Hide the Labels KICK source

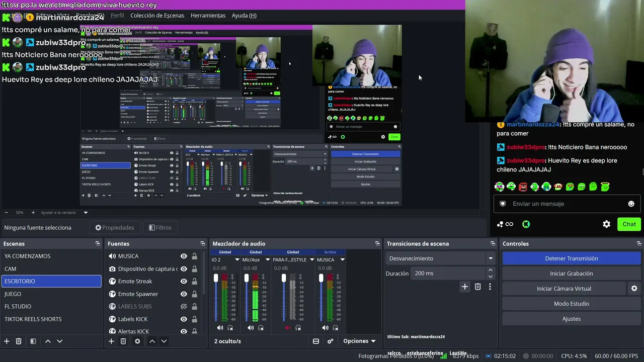click(184, 319)
